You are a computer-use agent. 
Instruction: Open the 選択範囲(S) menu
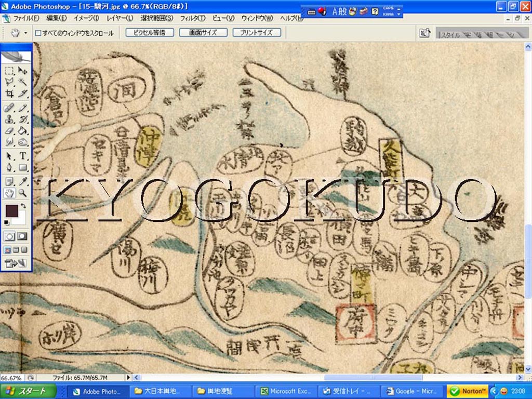[156, 18]
